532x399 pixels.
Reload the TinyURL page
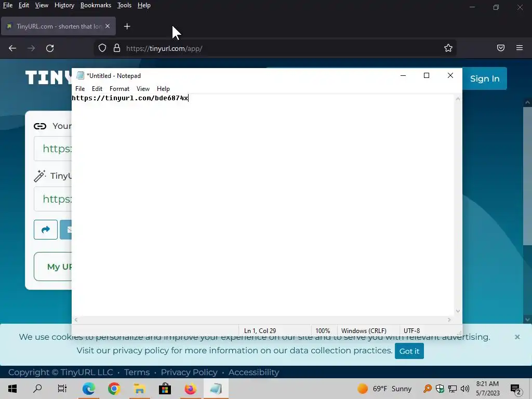(50, 48)
